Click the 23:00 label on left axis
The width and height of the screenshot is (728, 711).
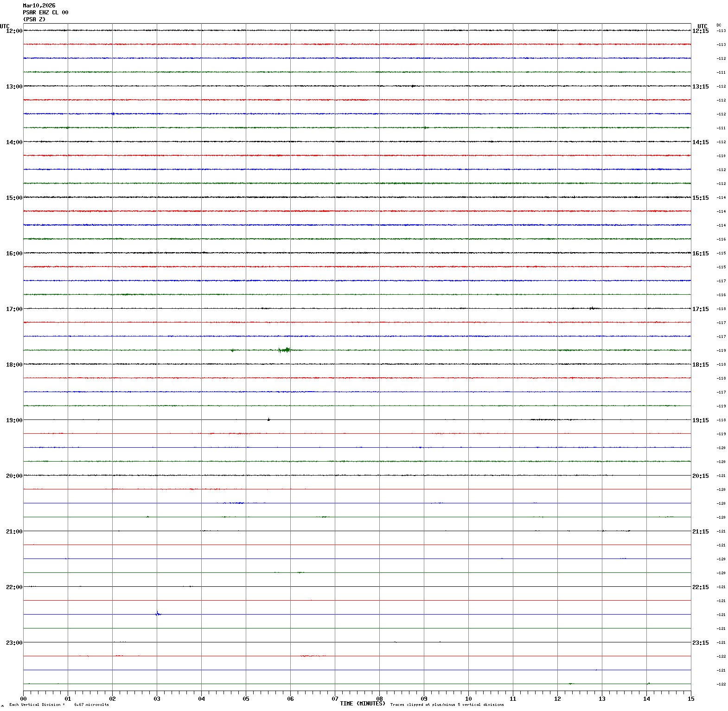tap(14, 643)
